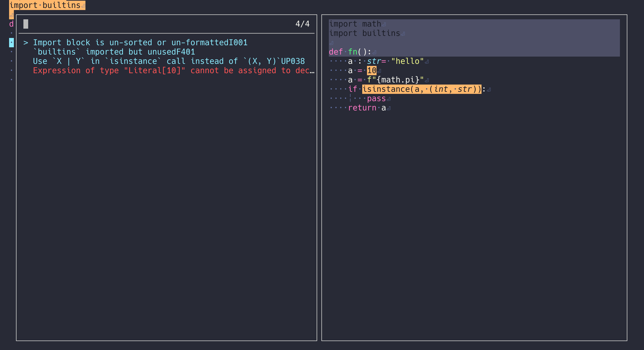Click the gray block cursor in the diagnostics header
The height and width of the screenshot is (350, 644).
click(25, 24)
